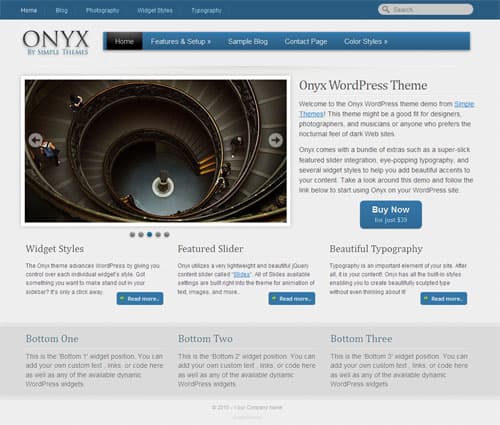500x425 pixels.
Task: Read more about Beautiful Typography
Action: point(444,298)
